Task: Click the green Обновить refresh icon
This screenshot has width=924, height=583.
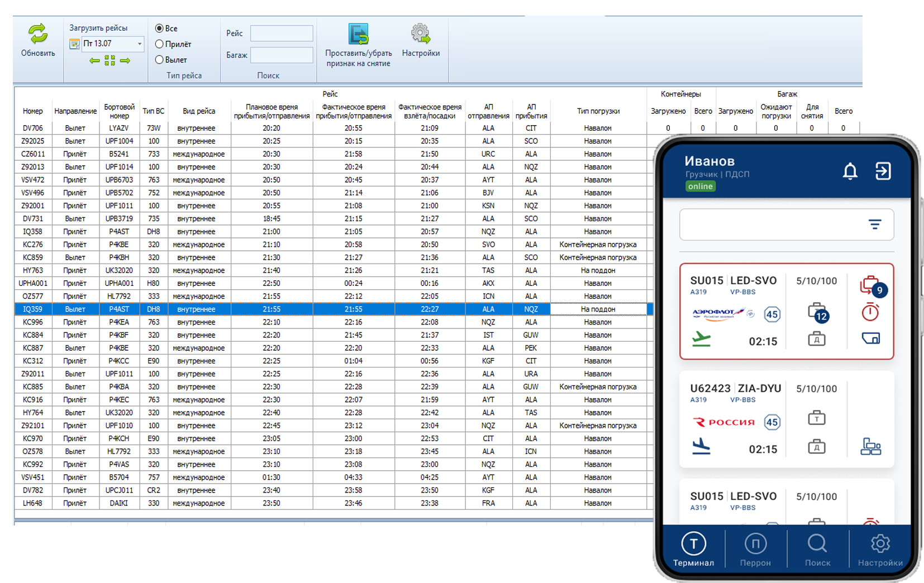Action: (x=38, y=35)
